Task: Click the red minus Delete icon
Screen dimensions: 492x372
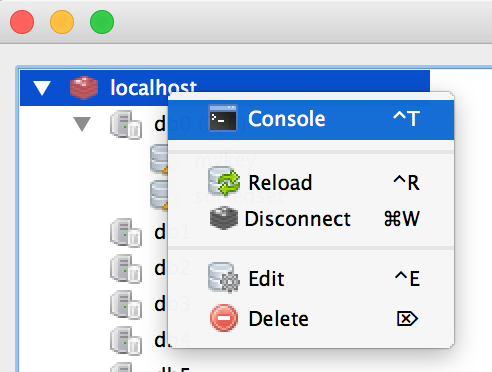Action: coord(224,318)
